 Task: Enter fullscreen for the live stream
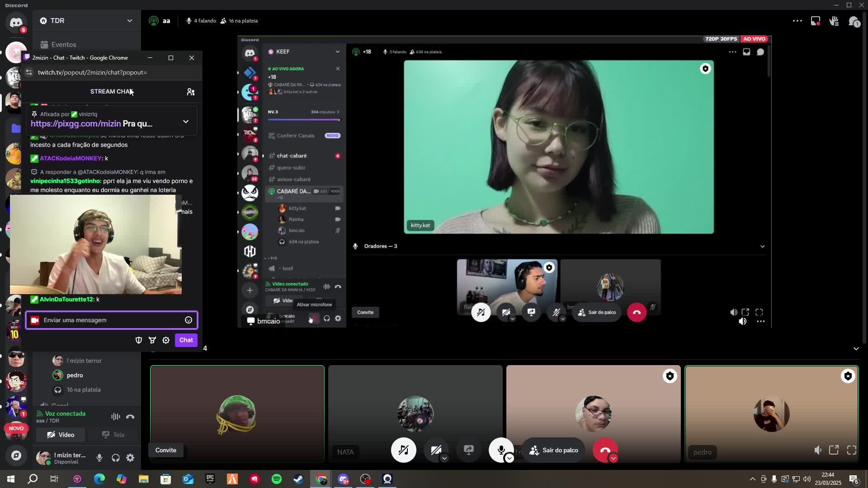click(x=759, y=312)
